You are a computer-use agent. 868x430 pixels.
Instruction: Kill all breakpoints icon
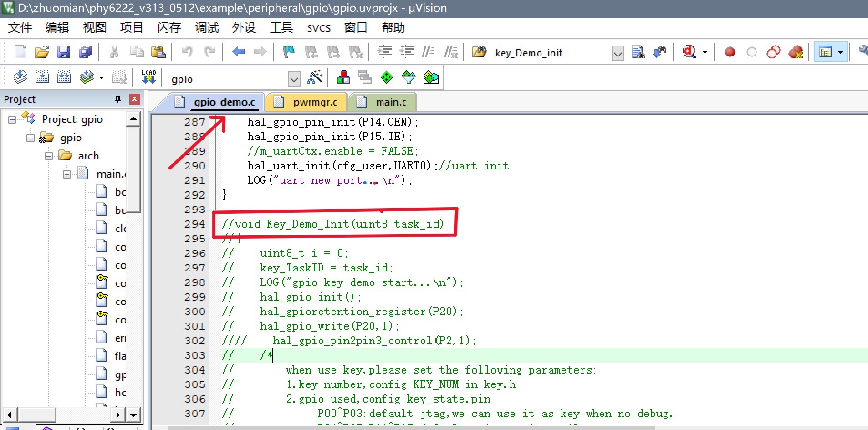click(x=796, y=52)
